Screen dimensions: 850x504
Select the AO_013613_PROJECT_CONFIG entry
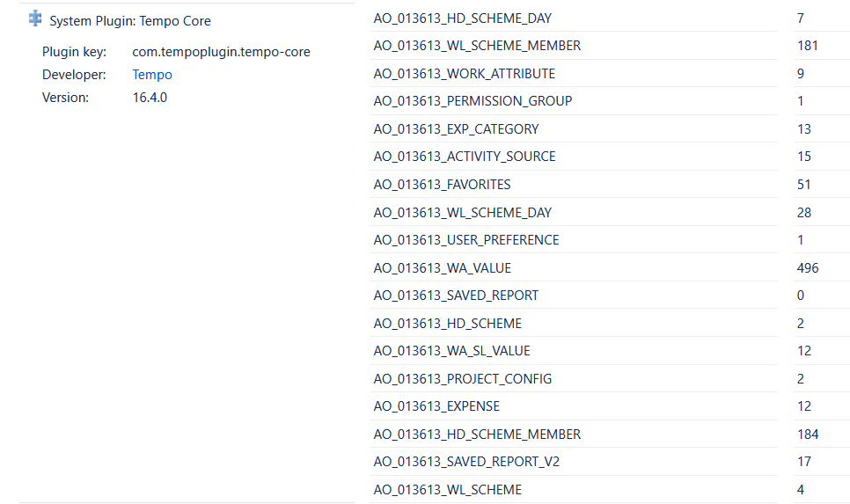463,379
